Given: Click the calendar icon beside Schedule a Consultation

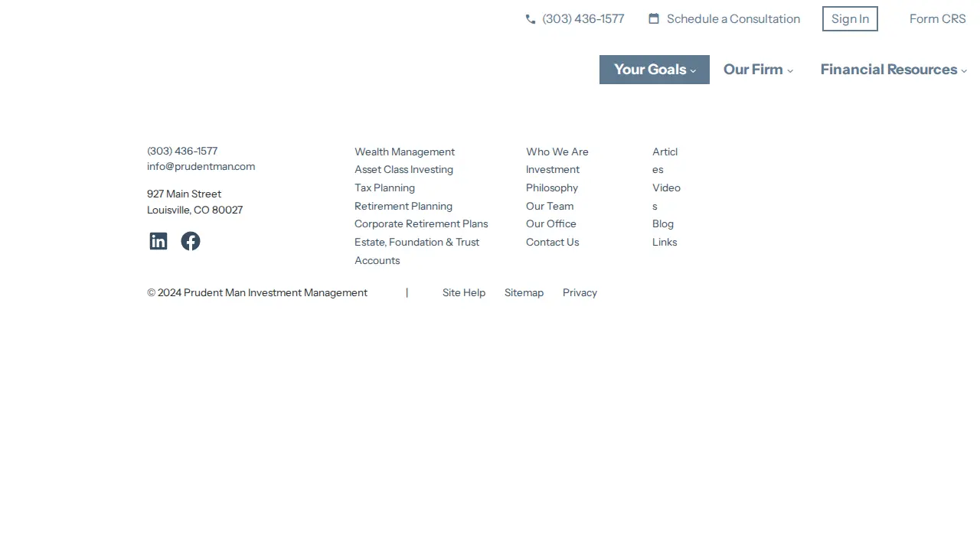Looking at the screenshot, I should click(x=654, y=18).
